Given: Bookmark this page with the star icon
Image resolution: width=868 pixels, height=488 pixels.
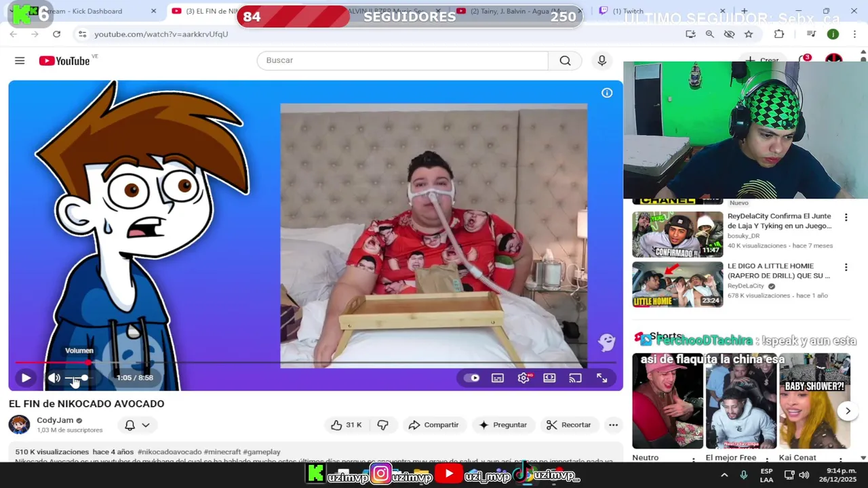Looking at the screenshot, I should 749,34.
